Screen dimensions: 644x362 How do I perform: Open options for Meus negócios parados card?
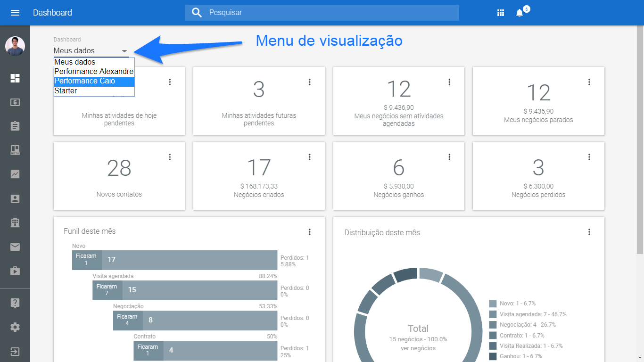pyautogui.click(x=589, y=82)
